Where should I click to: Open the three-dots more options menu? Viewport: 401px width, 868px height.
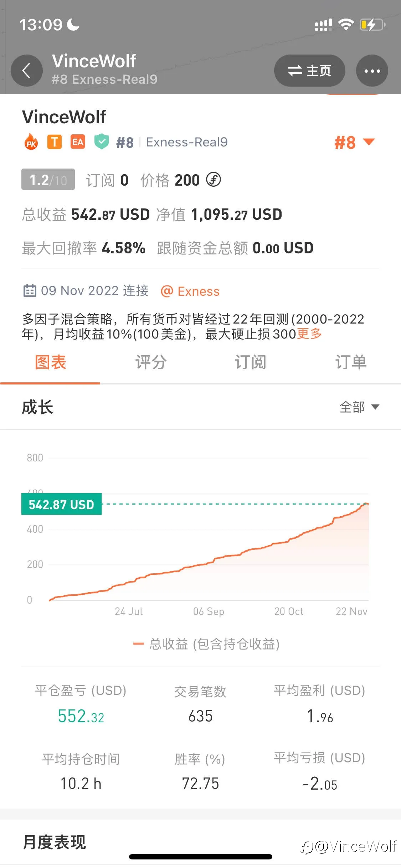[x=372, y=71]
